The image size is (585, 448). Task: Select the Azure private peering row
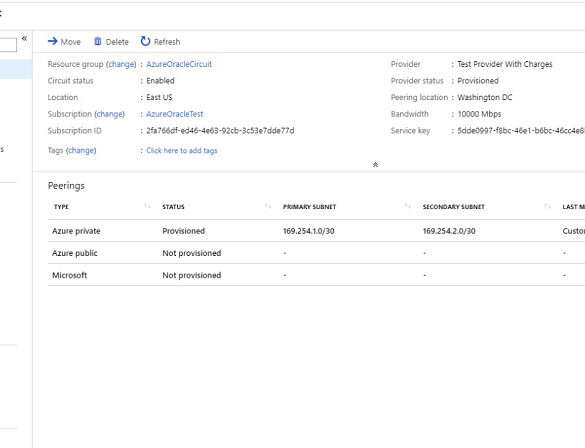pos(316,231)
